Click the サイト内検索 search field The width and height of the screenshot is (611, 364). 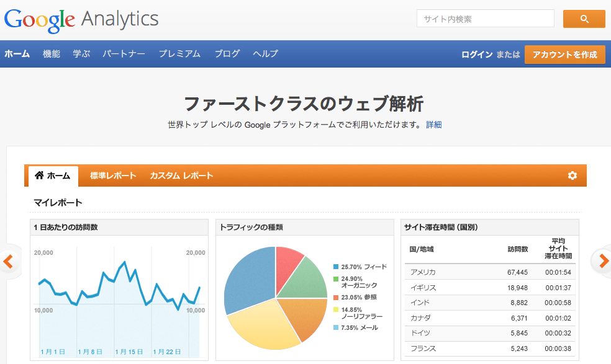[485, 19]
